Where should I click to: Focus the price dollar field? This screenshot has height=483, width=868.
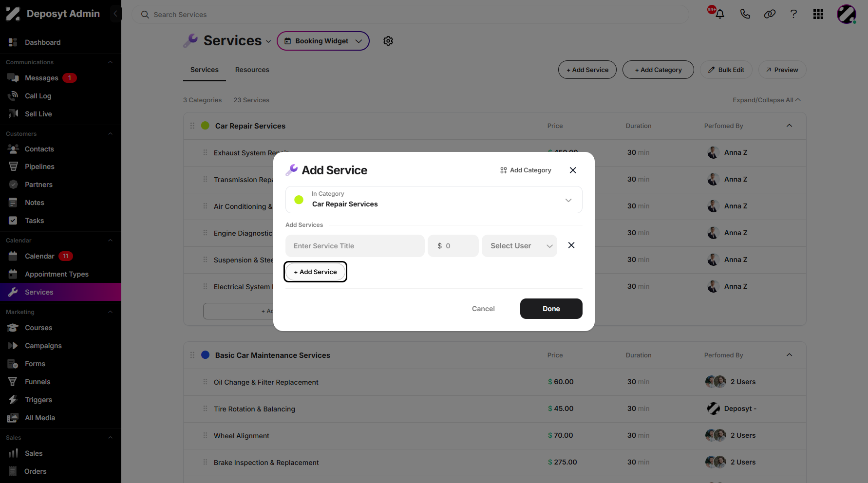click(x=453, y=246)
